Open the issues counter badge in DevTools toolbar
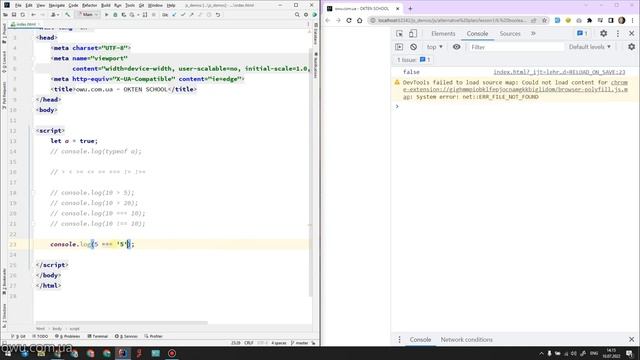Screen dimensions: 640x360 pyautogui.click(x=582, y=33)
